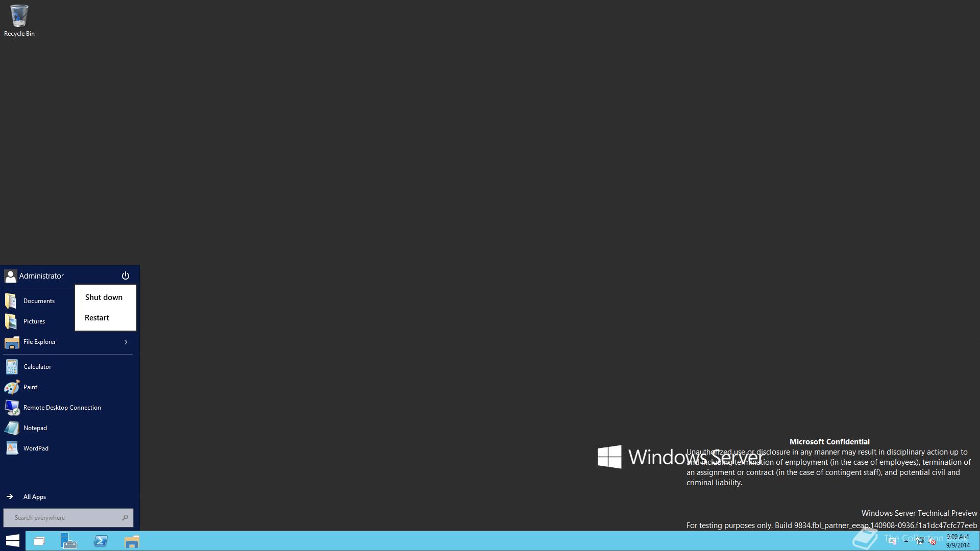Open Task View from taskbar
The width and height of the screenshot is (980, 551).
[x=39, y=541]
